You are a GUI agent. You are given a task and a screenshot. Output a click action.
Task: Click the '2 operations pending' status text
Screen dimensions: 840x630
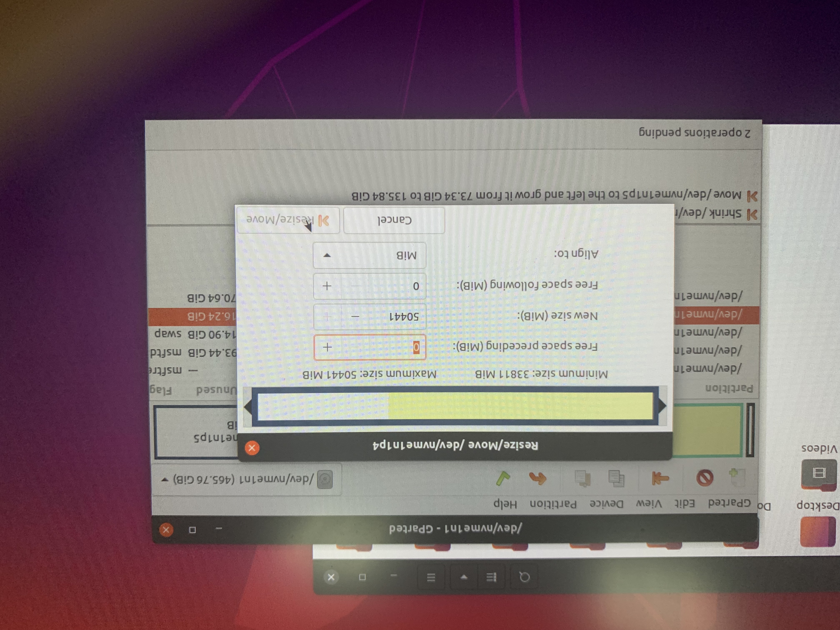tap(694, 132)
